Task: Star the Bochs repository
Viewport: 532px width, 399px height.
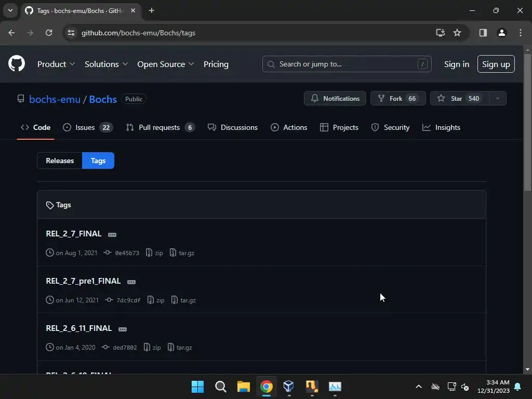Action: tap(459, 98)
